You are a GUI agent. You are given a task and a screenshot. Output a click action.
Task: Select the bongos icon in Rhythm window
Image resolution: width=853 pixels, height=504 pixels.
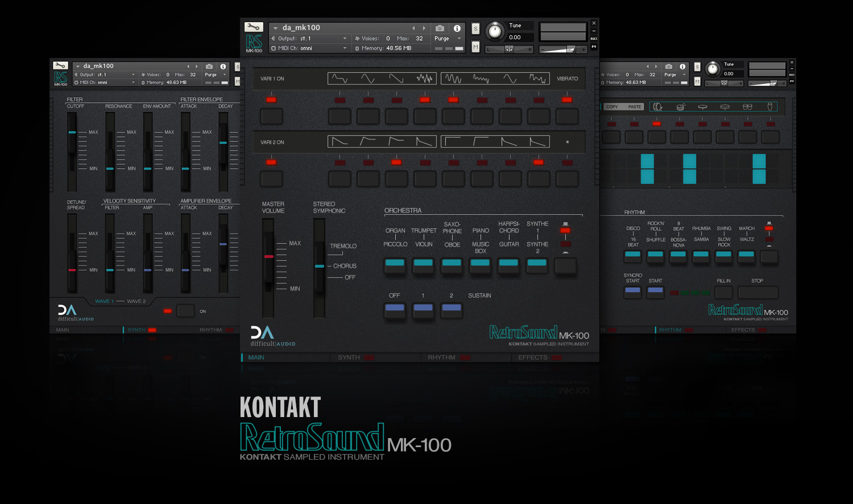pos(747,106)
